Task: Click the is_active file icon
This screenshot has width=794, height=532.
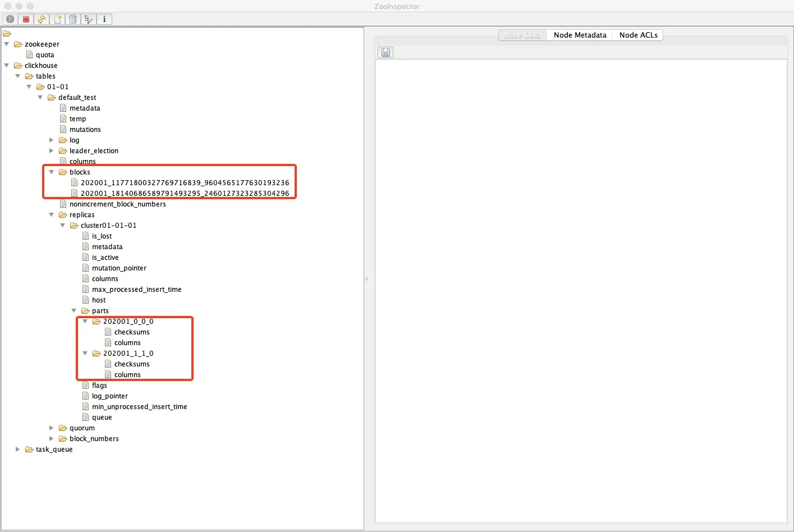Action: (x=86, y=258)
